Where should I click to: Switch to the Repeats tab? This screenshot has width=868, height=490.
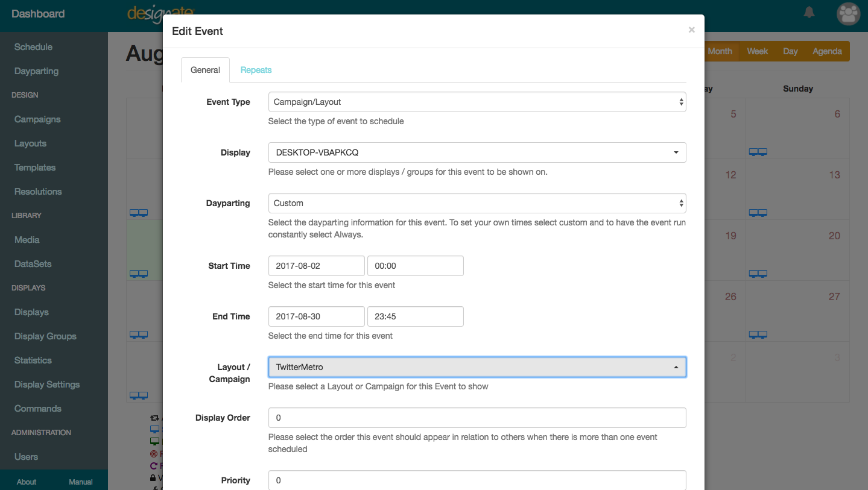click(256, 70)
